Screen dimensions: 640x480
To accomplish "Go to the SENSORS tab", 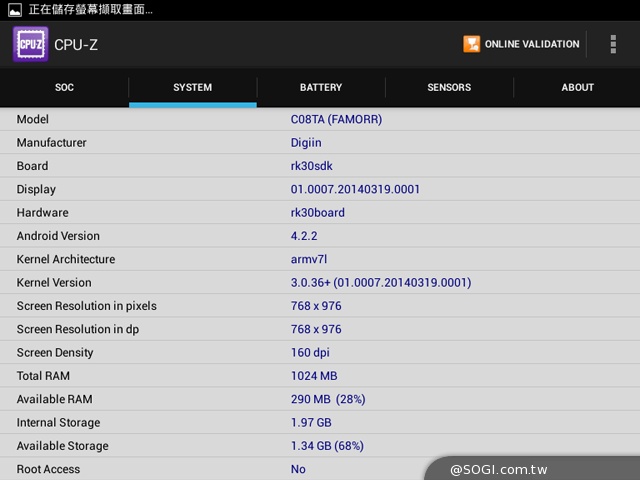I will pyautogui.click(x=449, y=87).
